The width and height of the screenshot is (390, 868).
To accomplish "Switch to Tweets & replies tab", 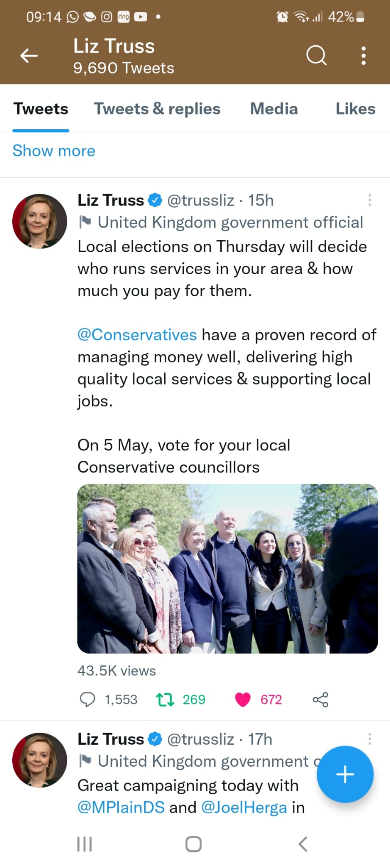I will [x=157, y=109].
